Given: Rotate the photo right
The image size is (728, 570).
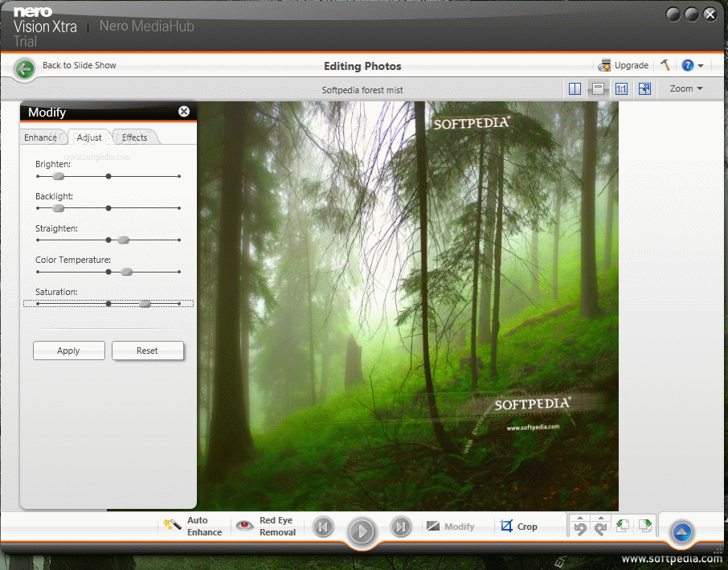Looking at the screenshot, I should 645,526.
